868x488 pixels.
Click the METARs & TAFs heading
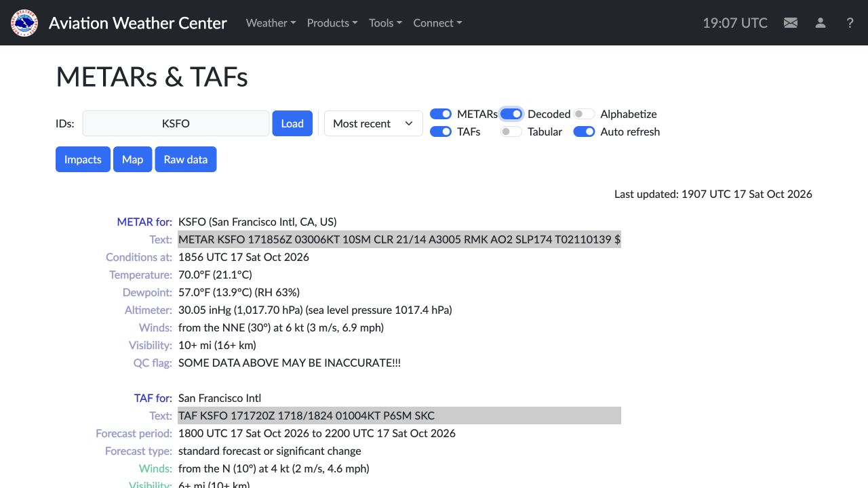point(152,77)
